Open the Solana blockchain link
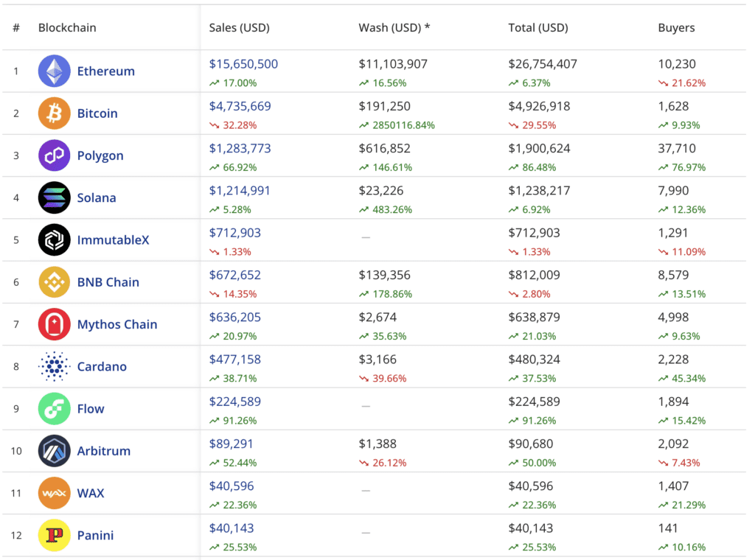Image resolution: width=755 pixels, height=560 pixels. click(97, 197)
